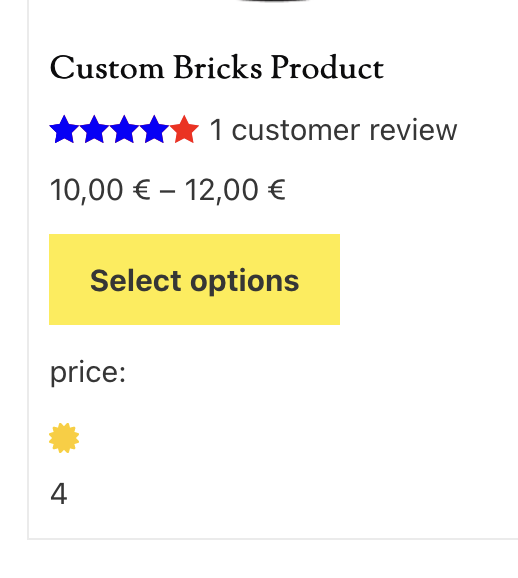Click the red fifth rating star
This screenshot has width=518, height=578.
coord(184,129)
